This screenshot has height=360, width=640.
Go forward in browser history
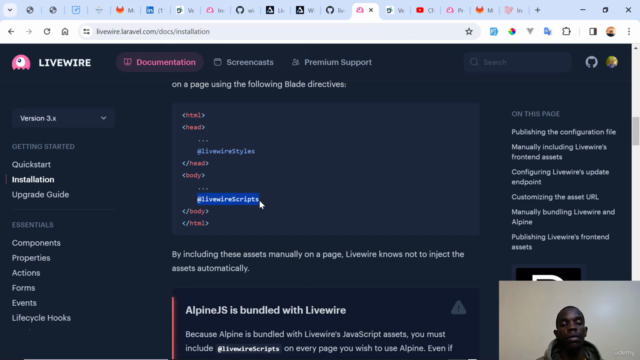(29, 31)
